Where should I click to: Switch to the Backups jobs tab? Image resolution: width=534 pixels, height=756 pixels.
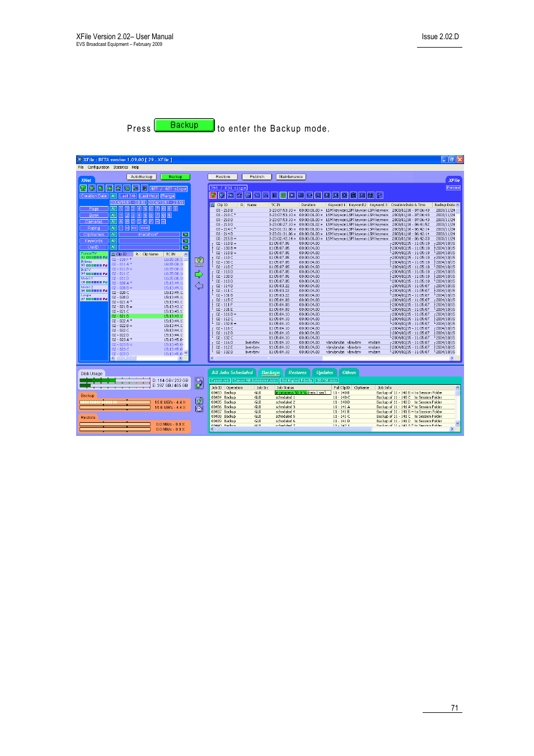pyautogui.click(x=271, y=372)
